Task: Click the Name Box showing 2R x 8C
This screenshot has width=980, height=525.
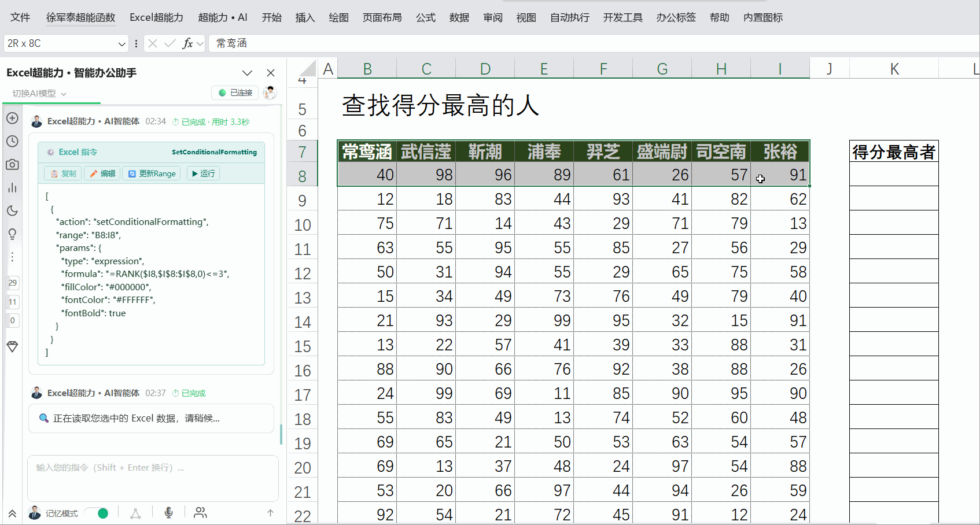Action: [x=60, y=43]
